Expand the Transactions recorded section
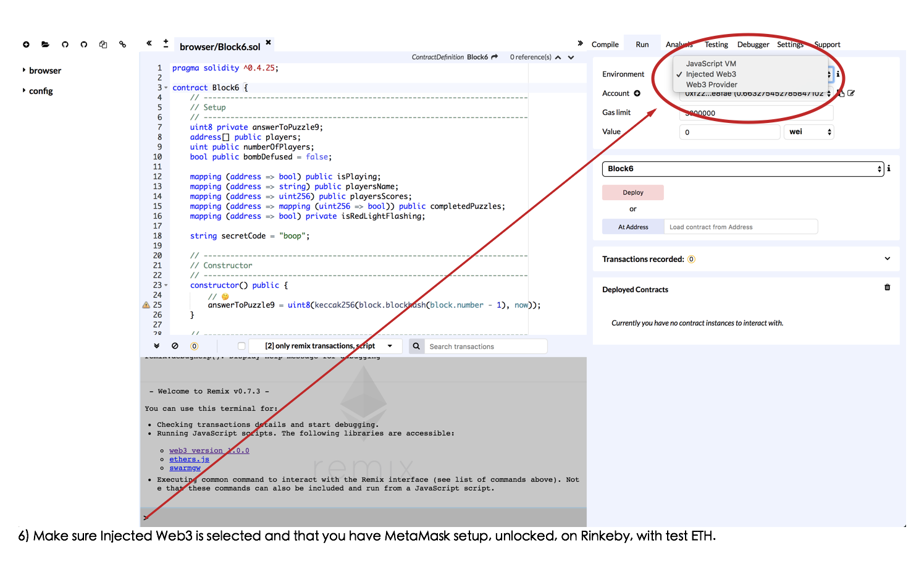The height and width of the screenshot is (561, 924). coord(888,259)
